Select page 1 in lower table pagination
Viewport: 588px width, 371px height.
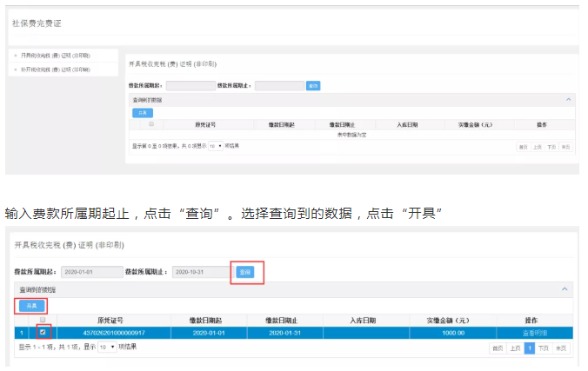coord(529,348)
